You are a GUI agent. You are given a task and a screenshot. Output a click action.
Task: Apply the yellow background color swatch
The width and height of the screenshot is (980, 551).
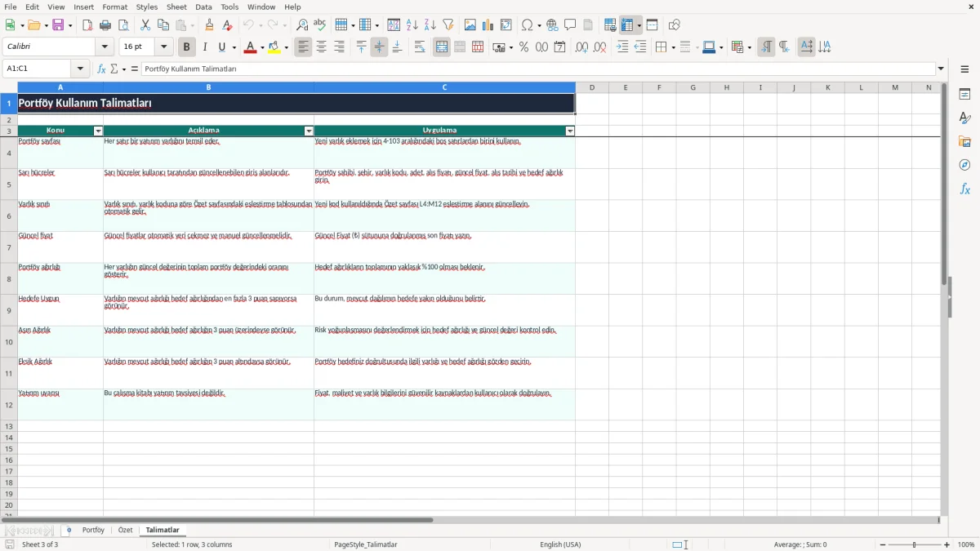click(274, 47)
